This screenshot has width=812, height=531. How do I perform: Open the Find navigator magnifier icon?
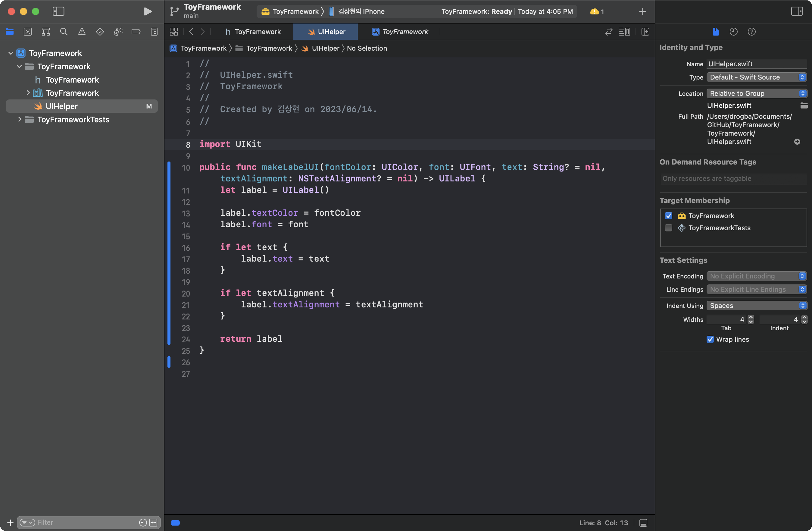point(64,32)
